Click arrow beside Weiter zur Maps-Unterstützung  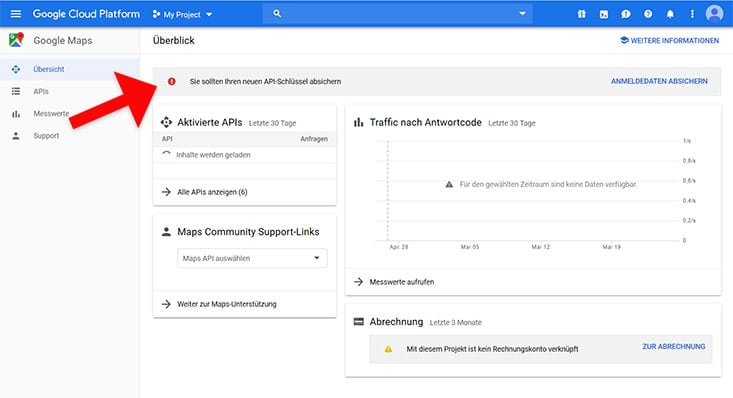pos(166,304)
